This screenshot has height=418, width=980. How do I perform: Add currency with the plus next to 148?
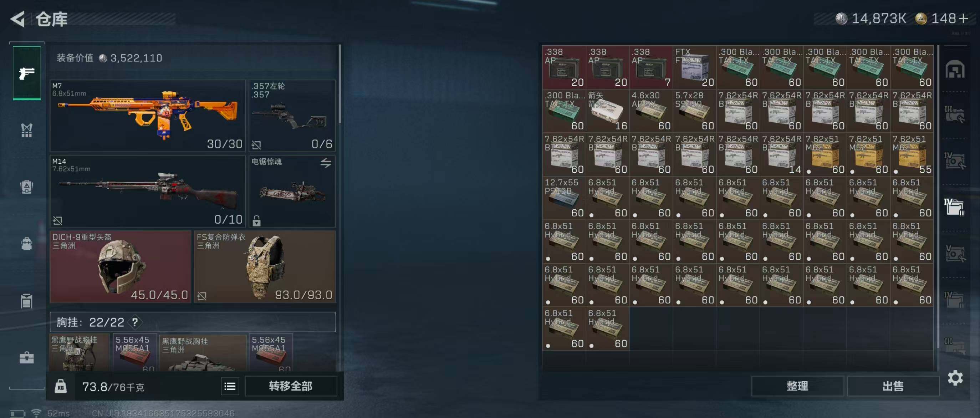[x=963, y=18]
